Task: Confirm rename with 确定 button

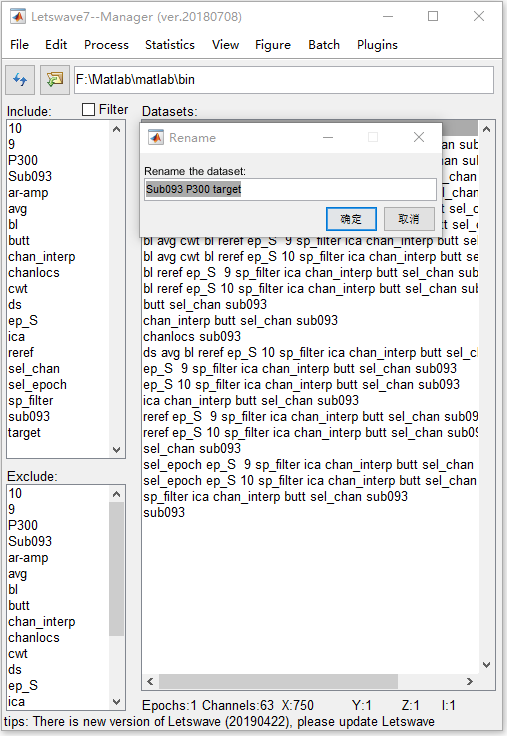Action: (x=351, y=219)
